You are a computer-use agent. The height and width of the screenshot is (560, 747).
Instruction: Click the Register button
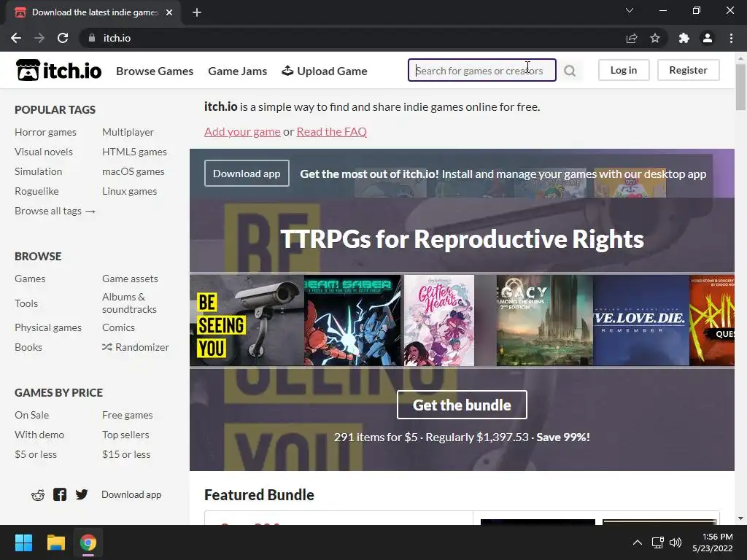click(x=689, y=70)
